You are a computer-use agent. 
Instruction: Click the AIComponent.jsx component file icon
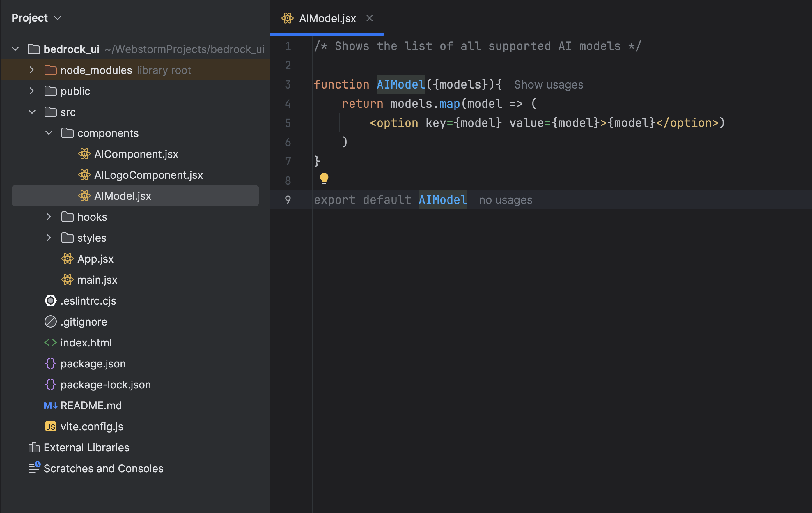click(x=84, y=154)
